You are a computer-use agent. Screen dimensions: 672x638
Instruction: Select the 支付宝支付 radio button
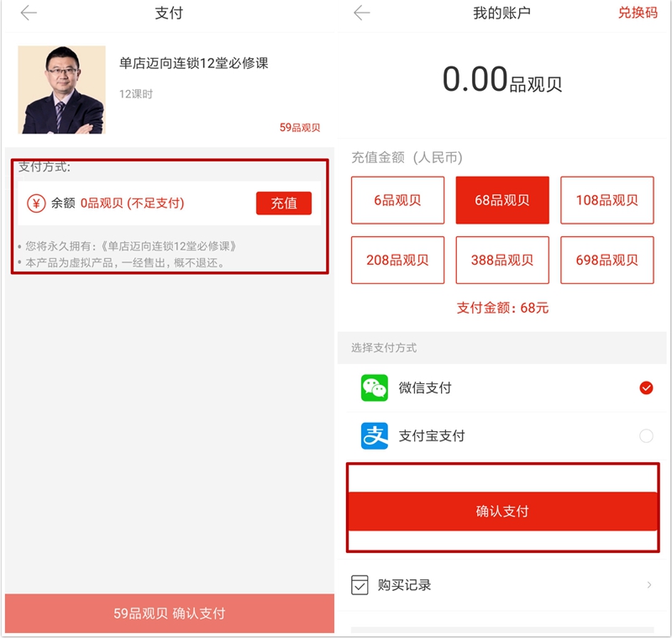pyautogui.click(x=646, y=436)
